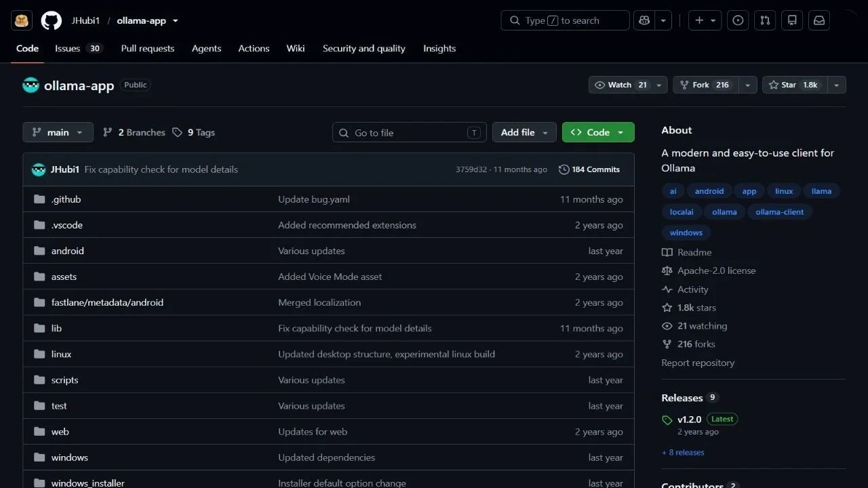Expand the Fork options caret
The width and height of the screenshot is (868, 488).
coord(747,85)
